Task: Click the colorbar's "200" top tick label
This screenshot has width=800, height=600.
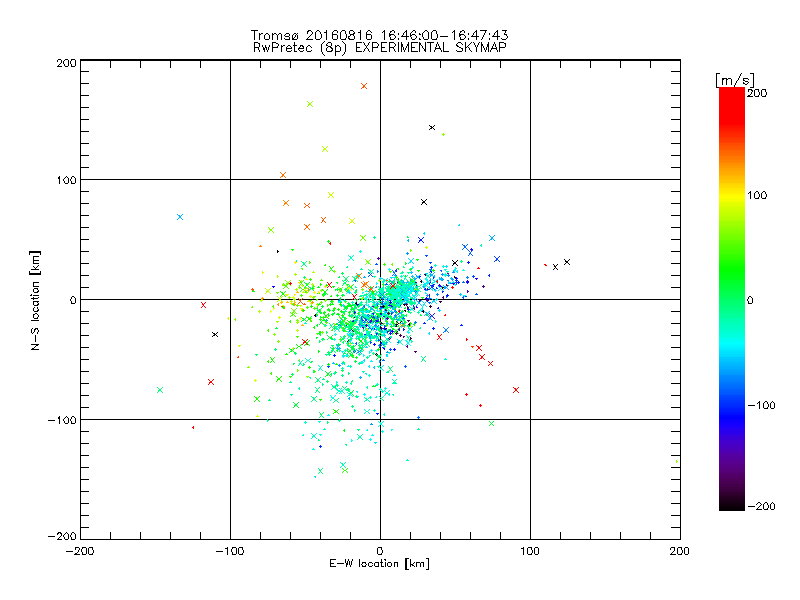Action: point(757,93)
